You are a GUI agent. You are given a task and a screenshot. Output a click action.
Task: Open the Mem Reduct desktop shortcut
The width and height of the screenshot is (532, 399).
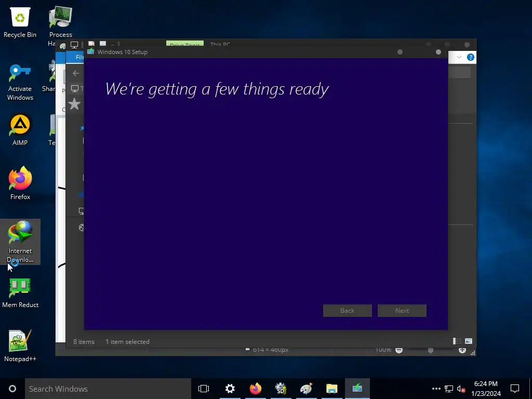[x=20, y=293]
